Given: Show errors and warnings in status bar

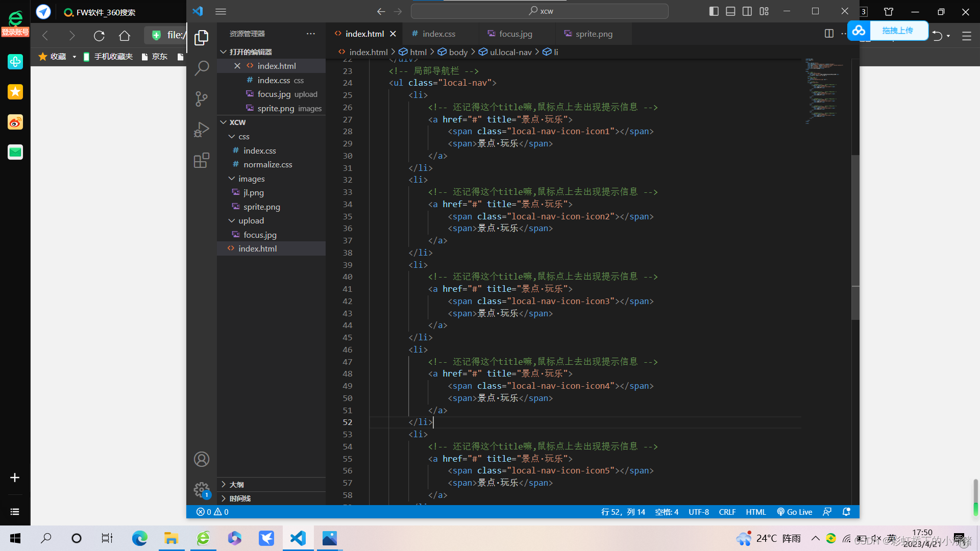Looking at the screenshot, I should tap(213, 512).
